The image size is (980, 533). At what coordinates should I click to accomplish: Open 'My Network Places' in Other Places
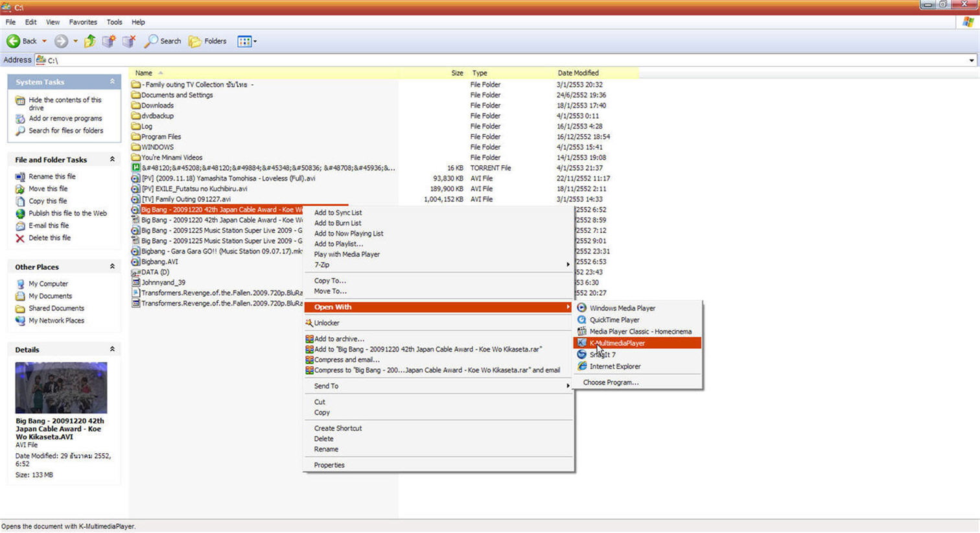(56, 320)
